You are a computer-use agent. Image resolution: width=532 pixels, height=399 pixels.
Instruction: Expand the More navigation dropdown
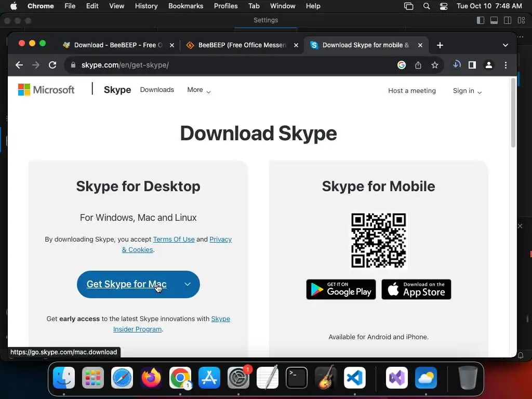point(199,90)
